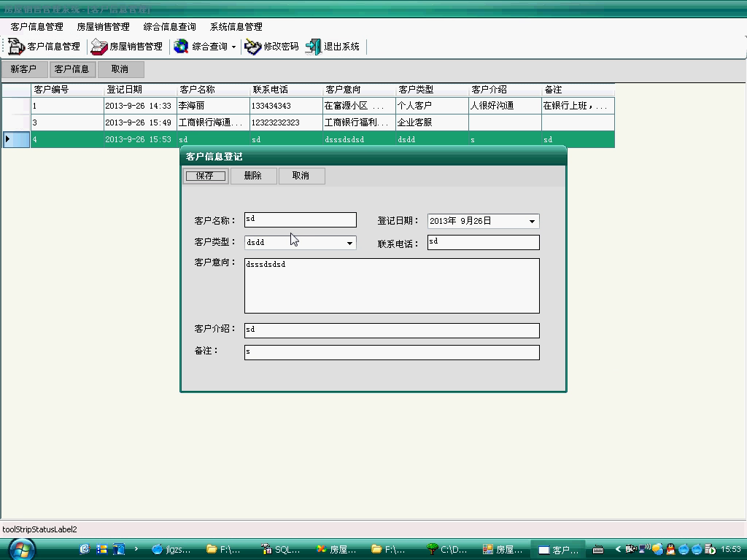Expand quick launch overflow chevron
The width and height of the screenshot is (747, 560).
pyautogui.click(x=136, y=549)
